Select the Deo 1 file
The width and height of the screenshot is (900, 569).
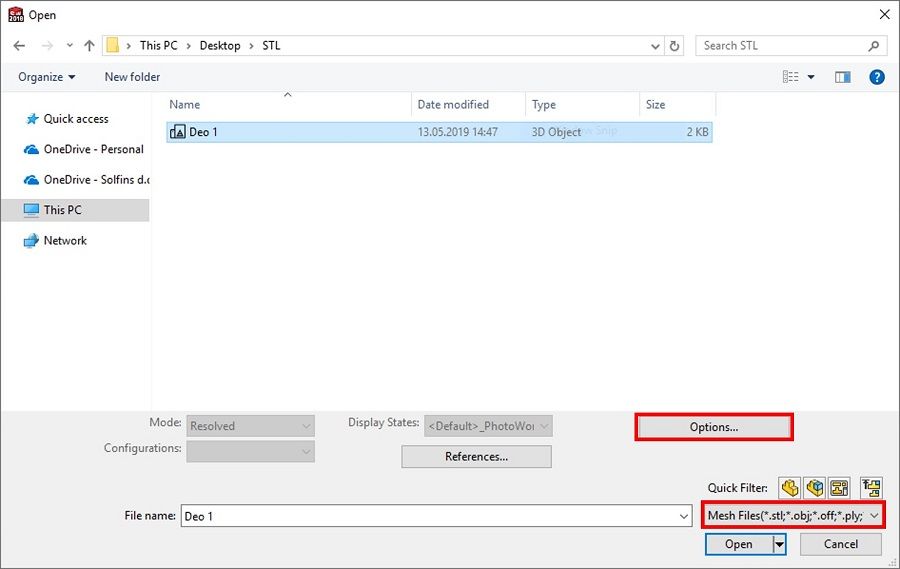tap(203, 132)
